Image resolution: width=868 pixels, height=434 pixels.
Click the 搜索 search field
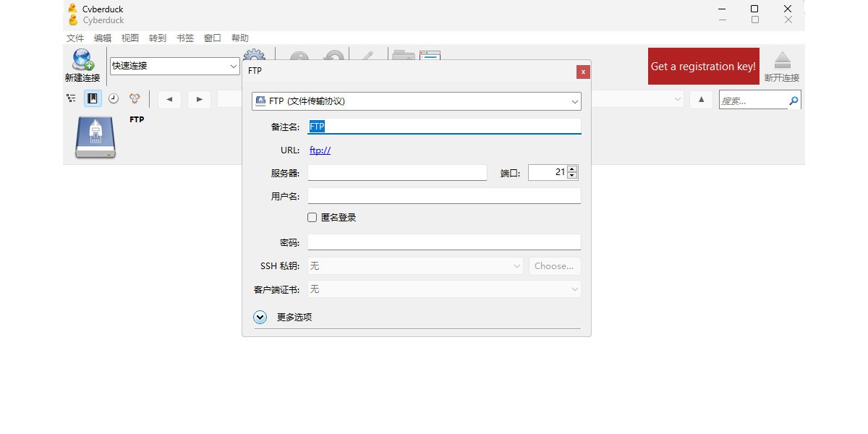pos(753,101)
